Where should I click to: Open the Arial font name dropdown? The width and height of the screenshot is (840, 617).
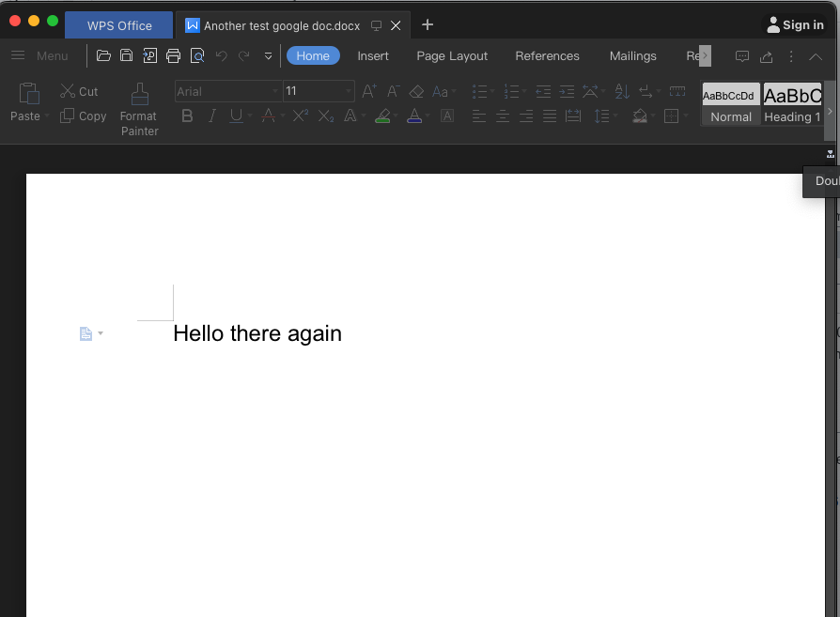274,91
